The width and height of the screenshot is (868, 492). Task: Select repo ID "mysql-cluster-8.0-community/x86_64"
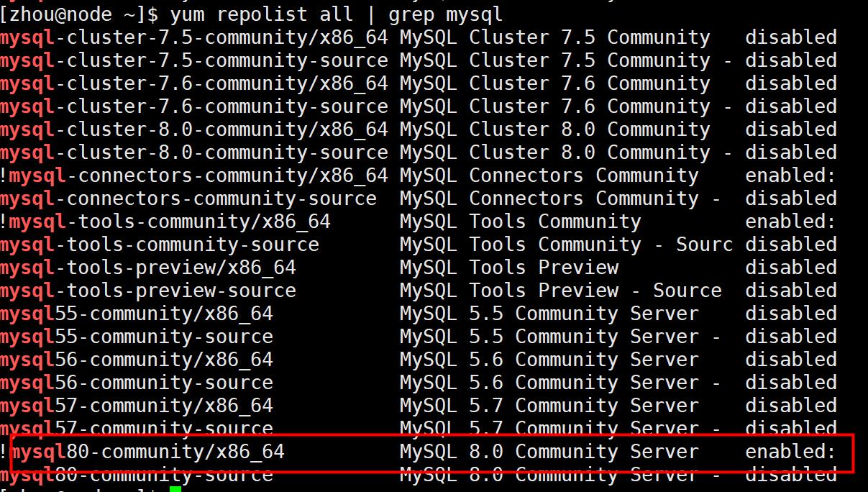[194, 129]
